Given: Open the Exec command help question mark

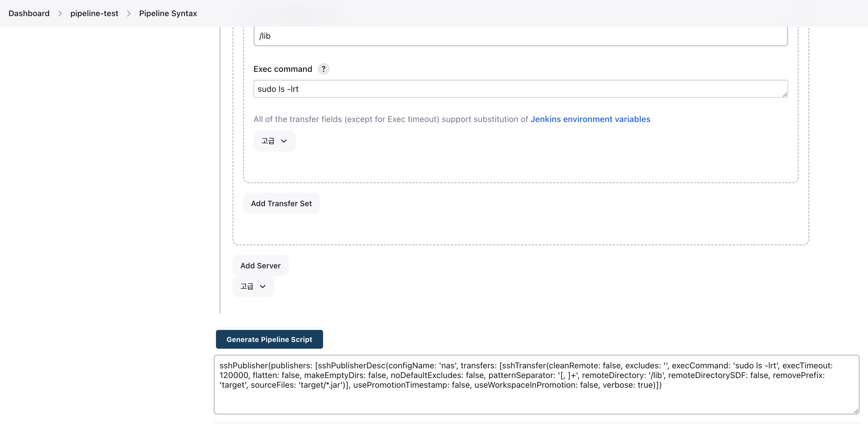Looking at the screenshot, I should click(323, 69).
